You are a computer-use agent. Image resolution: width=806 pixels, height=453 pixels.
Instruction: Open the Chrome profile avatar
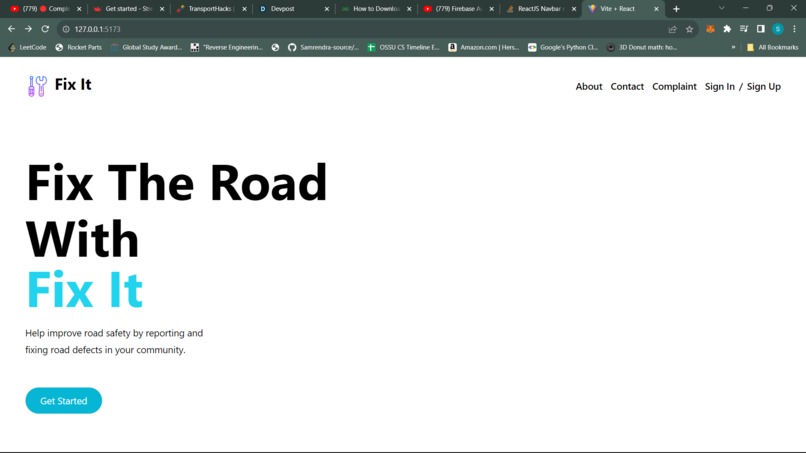[x=778, y=29]
